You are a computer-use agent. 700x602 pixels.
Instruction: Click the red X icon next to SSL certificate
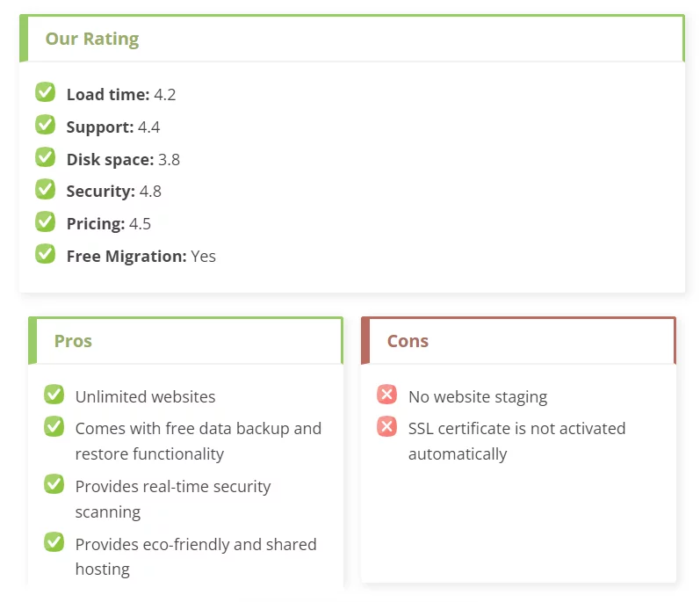(x=386, y=426)
